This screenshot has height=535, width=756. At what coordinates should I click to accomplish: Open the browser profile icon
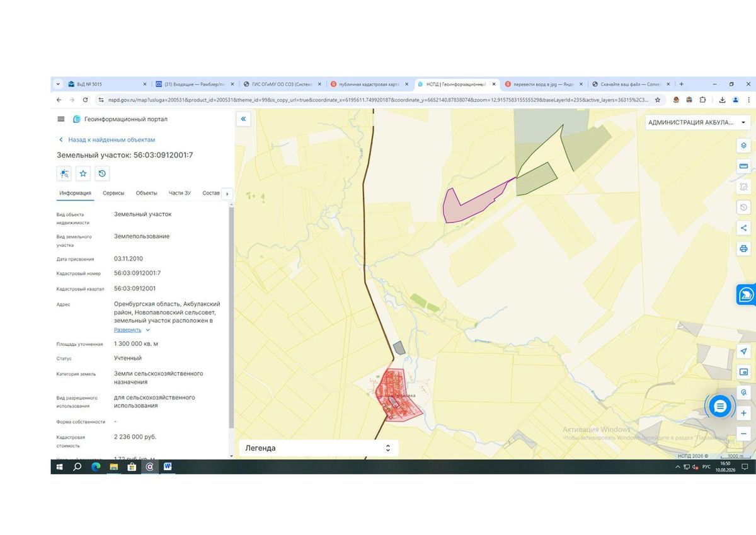pos(735,100)
